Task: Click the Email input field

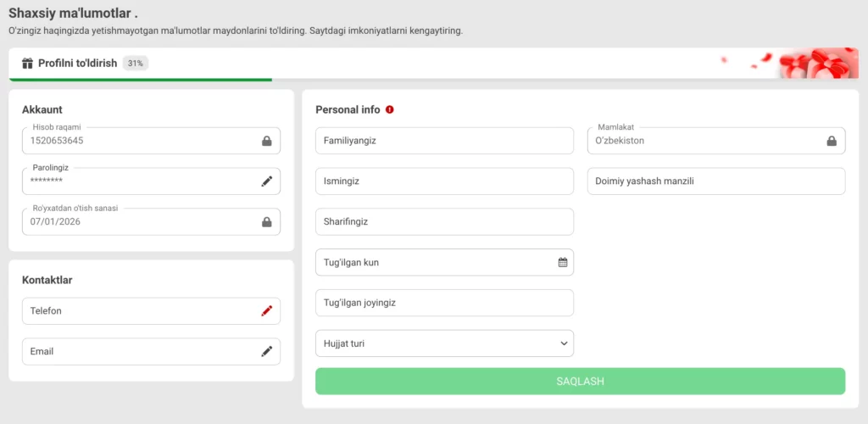Action: (x=140, y=351)
